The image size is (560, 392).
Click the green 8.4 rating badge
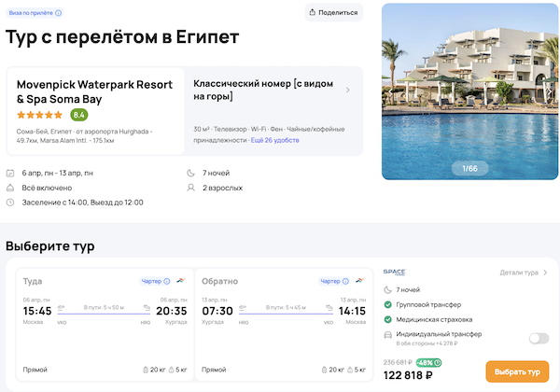[79, 115]
